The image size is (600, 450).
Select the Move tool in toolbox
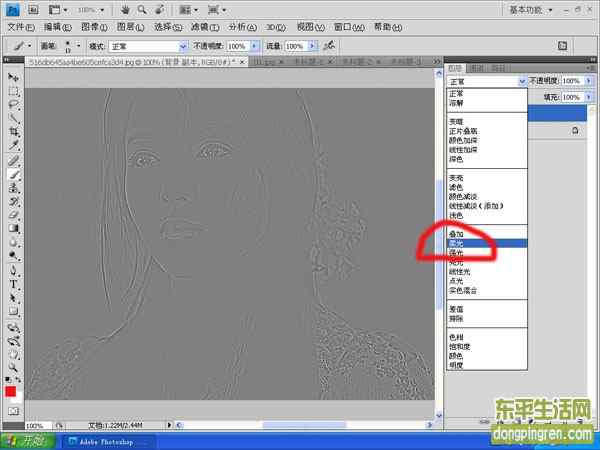(x=14, y=77)
